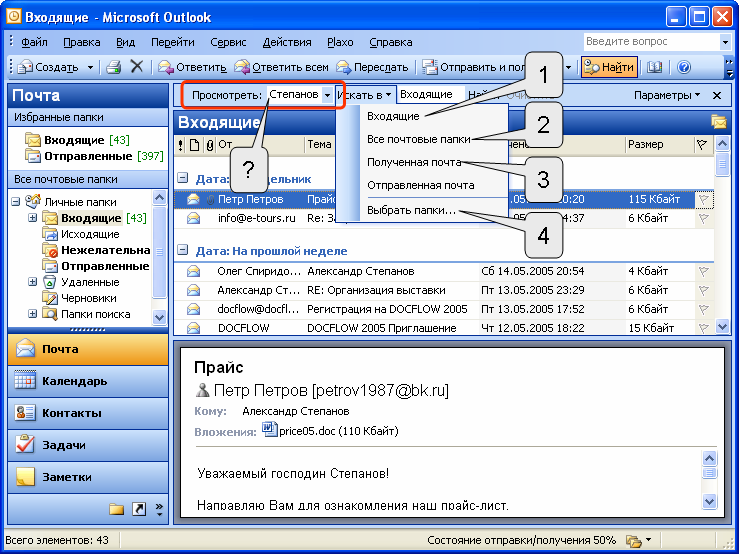Viewport: 739px width, 554px height.
Task: Click the Print toolbar icon
Action: click(x=114, y=67)
